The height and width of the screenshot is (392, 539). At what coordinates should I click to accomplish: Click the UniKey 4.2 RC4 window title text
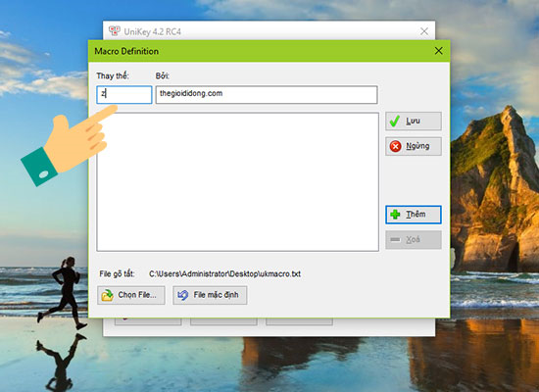pyautogui.click(x=152, y=31)
